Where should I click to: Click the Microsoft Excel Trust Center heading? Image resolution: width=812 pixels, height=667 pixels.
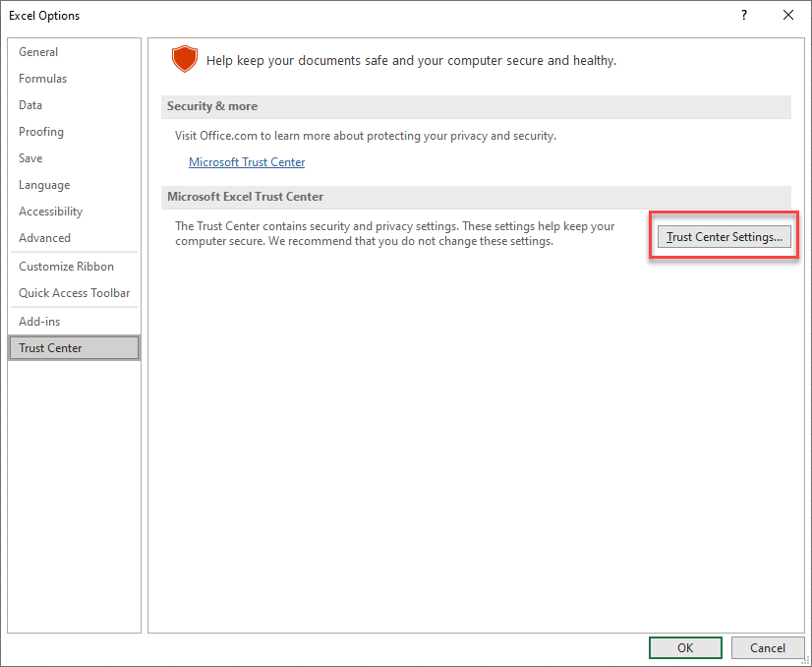[245, 197]
